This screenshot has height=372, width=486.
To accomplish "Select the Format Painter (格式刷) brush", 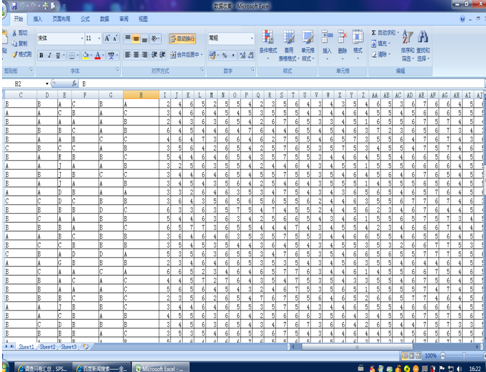I will (22, 54).
